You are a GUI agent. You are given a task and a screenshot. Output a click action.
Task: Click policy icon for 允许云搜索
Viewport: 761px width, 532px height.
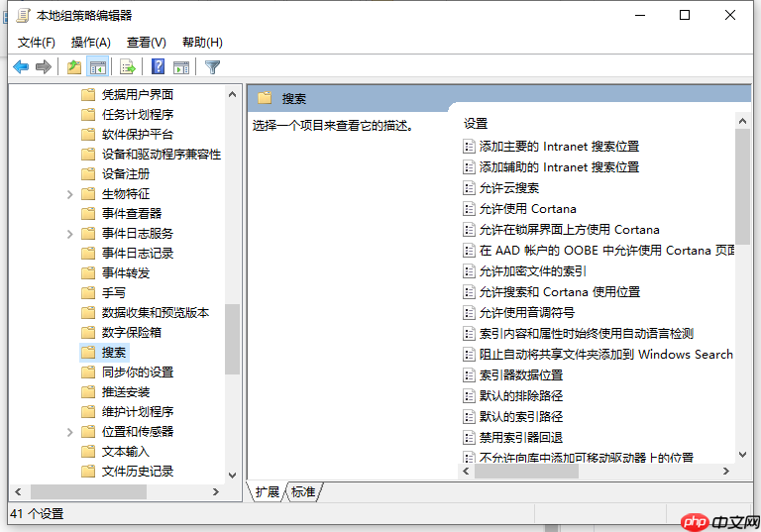click(469, 188)
